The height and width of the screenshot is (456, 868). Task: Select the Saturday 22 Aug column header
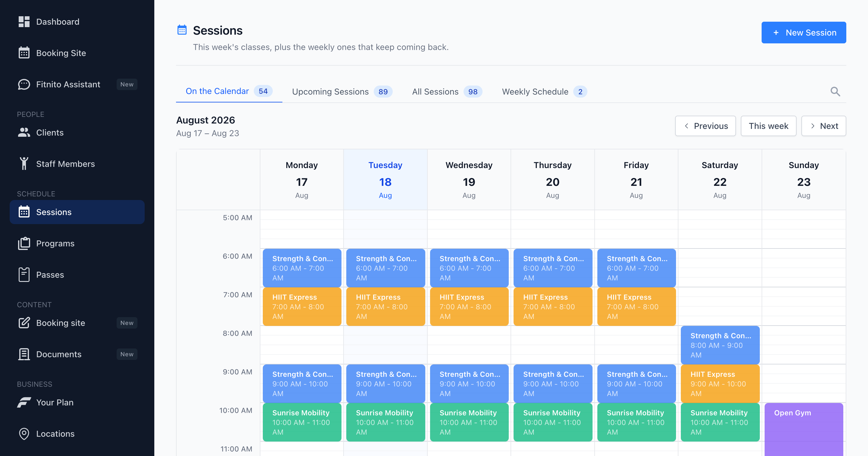[x=720, y=180]
